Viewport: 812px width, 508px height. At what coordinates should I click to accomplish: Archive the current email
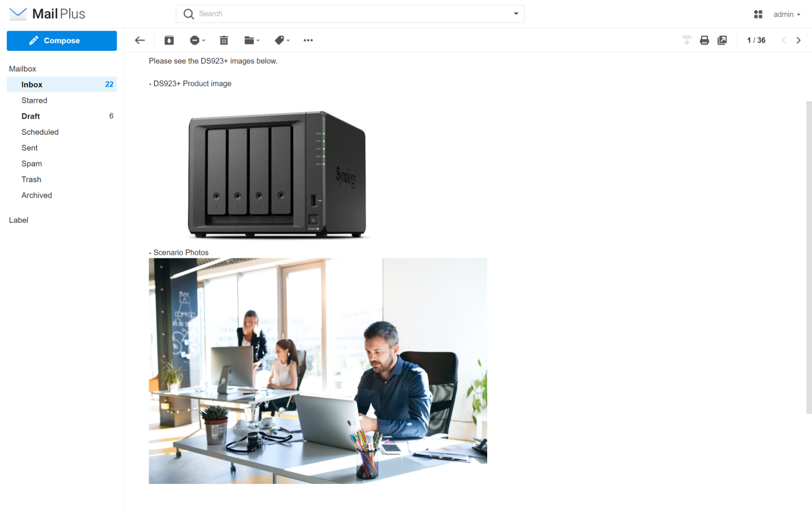click(x=169, y=40)
